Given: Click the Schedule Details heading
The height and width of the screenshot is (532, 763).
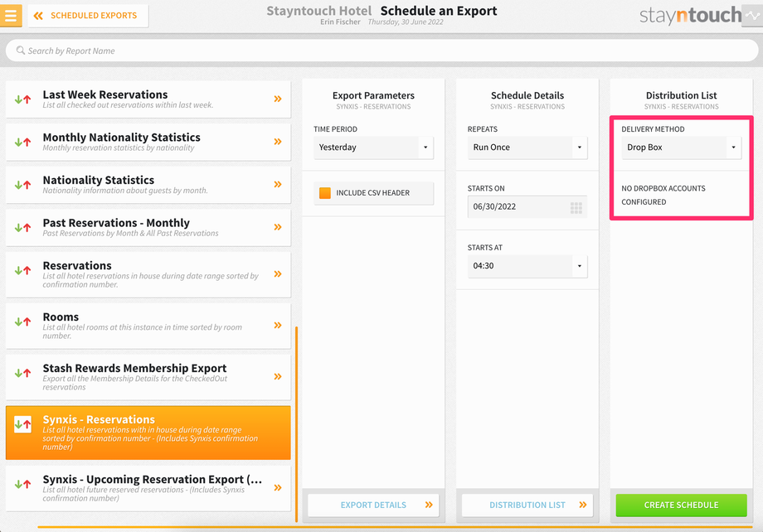Looking at the screenshot, I should (x=527, y=96).
